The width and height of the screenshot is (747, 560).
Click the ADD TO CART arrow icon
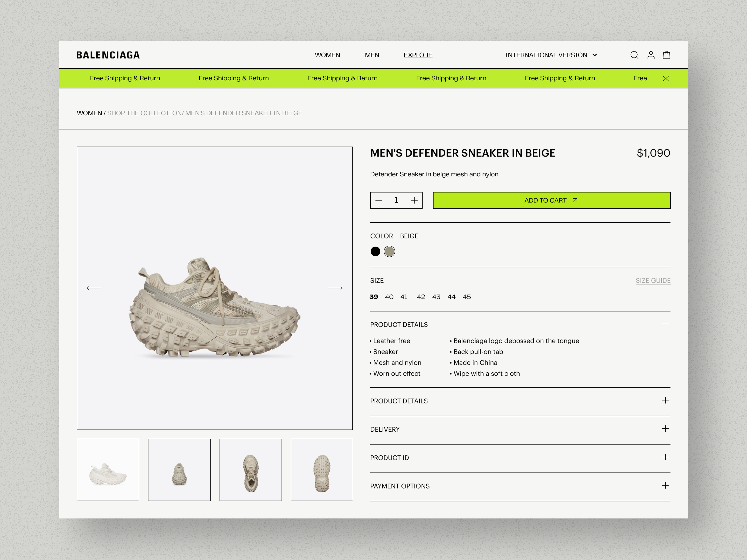tap(575, 200)
